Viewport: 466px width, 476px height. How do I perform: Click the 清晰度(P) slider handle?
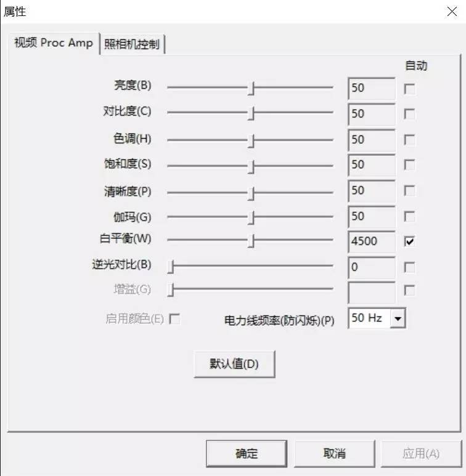pos(251,194)
